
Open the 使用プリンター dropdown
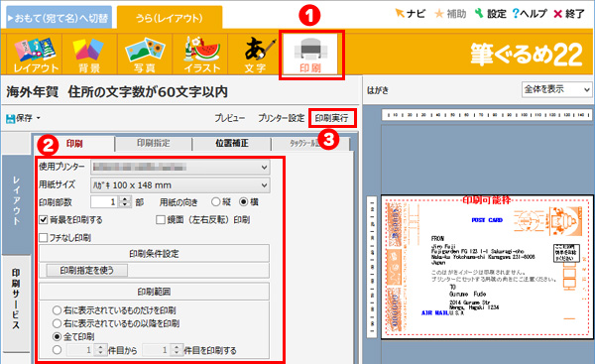(180, 167)
